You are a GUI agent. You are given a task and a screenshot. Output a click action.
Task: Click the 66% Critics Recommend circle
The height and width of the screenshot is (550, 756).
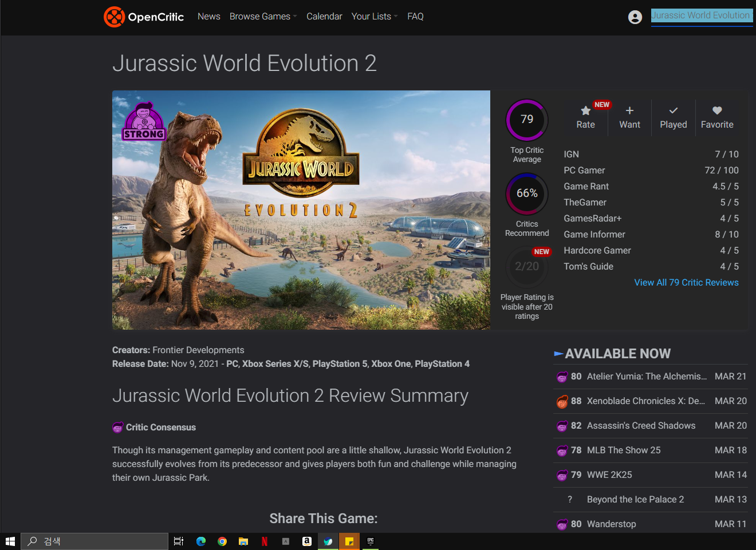click(527, 193)
